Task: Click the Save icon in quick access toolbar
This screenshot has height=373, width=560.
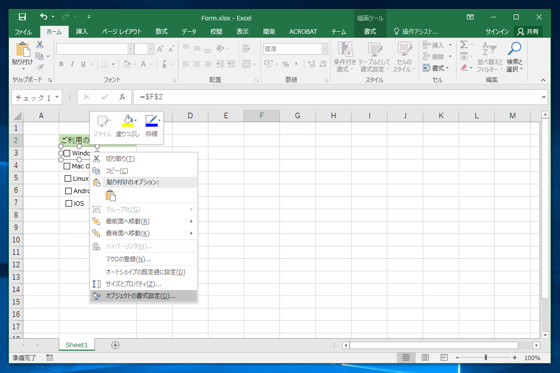Action: tap(22, 17)
